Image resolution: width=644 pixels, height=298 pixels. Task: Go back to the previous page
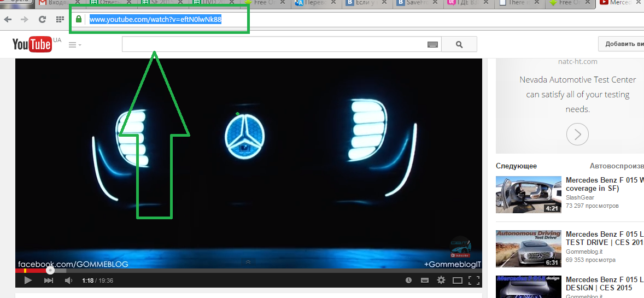tap(8, 19)
